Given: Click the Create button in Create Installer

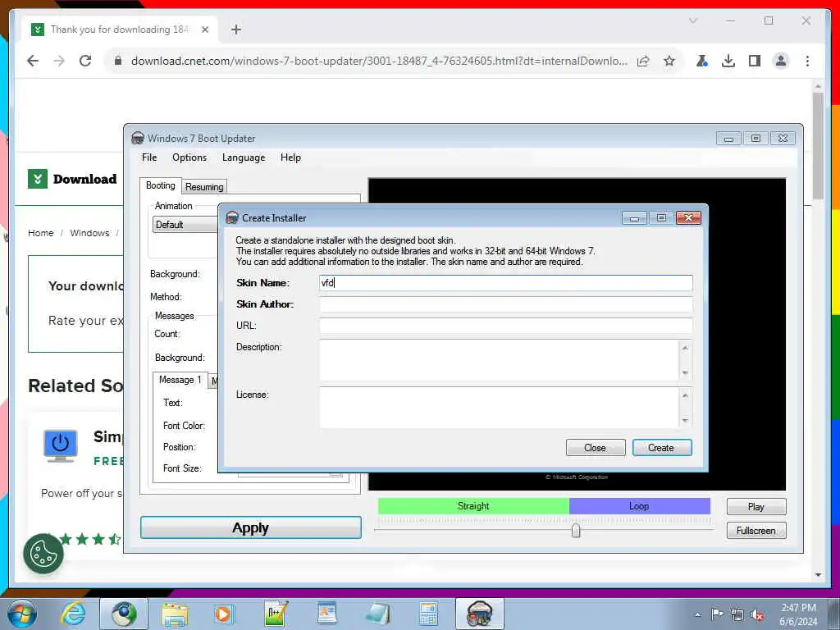Looking at the screenshot, I should click(662, 447).
